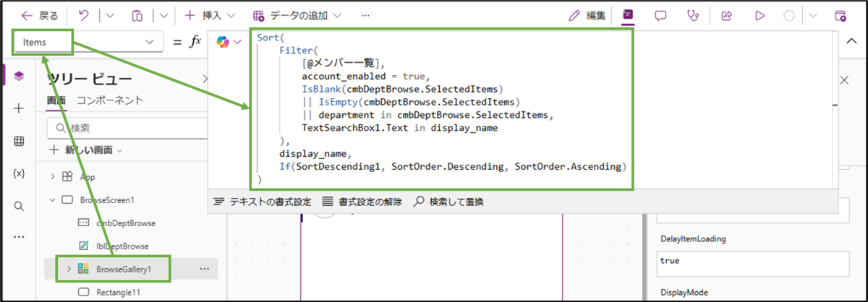
Task: Open the app checker stethoscope icon
Action: 694,15
